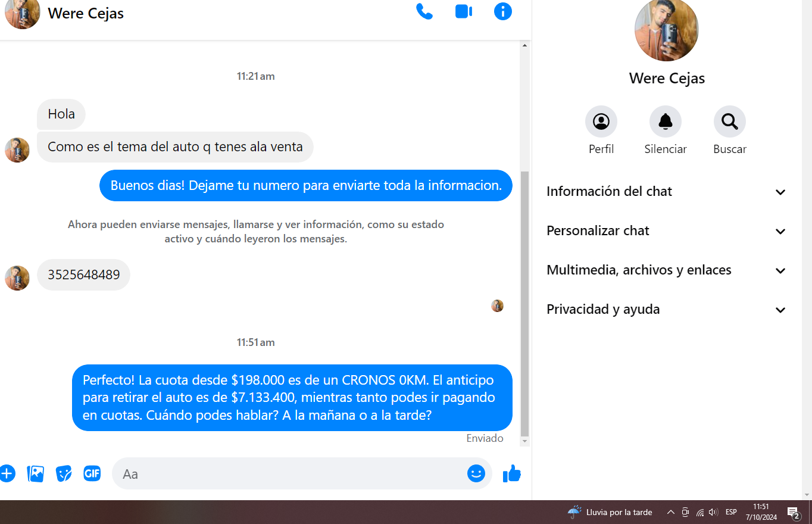This screenshot has height=524, width=812.
Task: Open Perfil of Were Cejas
Action: click(x=601, y=122)
